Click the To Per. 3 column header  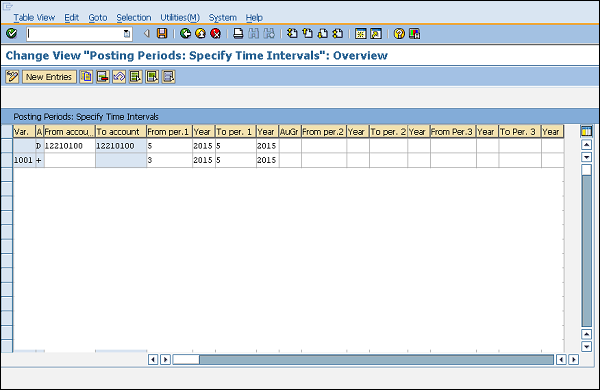(x=520, y=132)
